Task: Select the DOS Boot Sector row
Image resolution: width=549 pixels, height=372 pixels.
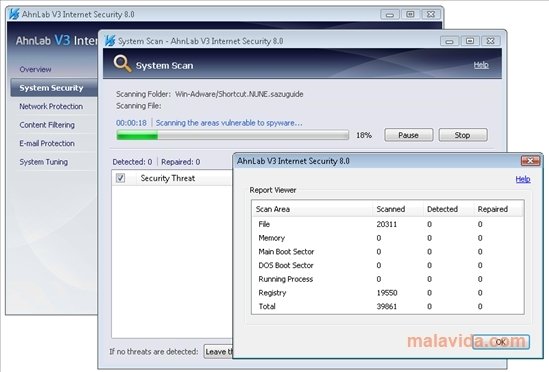Action: coord(388,265)
